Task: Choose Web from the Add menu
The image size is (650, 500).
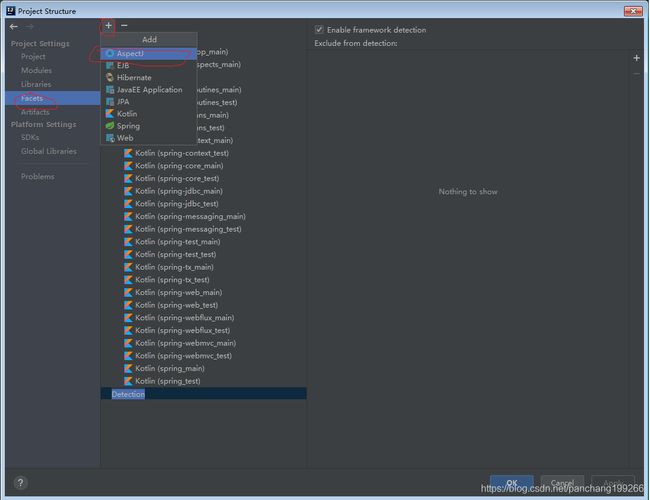Action: pos(148,138)
